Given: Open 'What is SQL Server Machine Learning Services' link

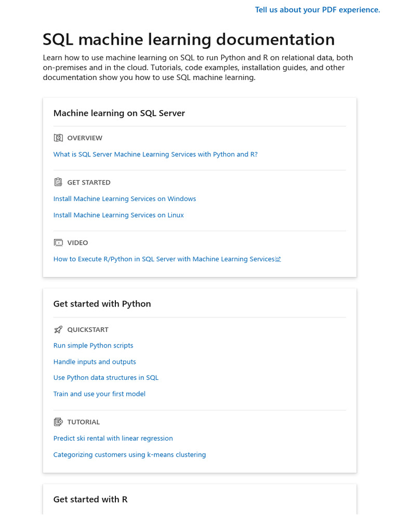Looking at the screenshot, I should point(155,154).
